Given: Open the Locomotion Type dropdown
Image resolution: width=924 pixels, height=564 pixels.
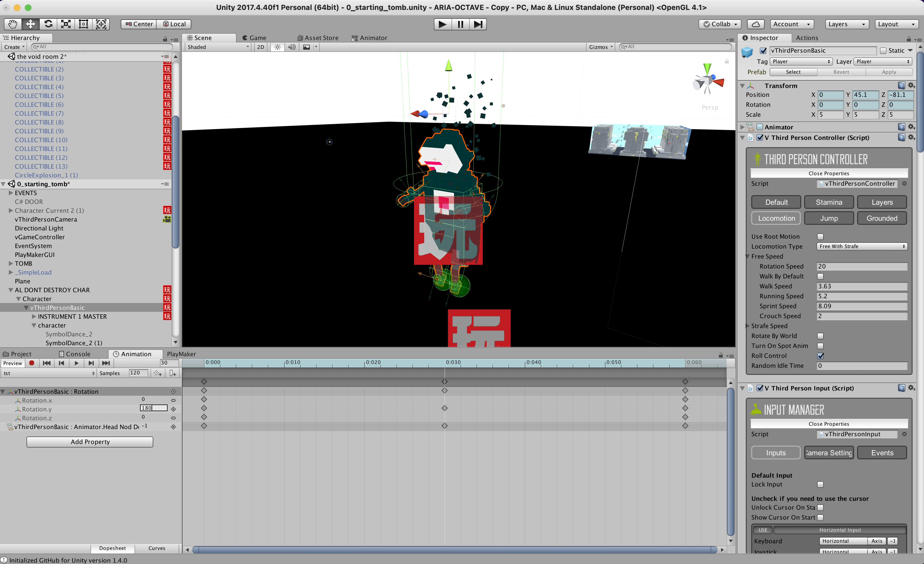Looking at the screenshot, I should [862, 246].
